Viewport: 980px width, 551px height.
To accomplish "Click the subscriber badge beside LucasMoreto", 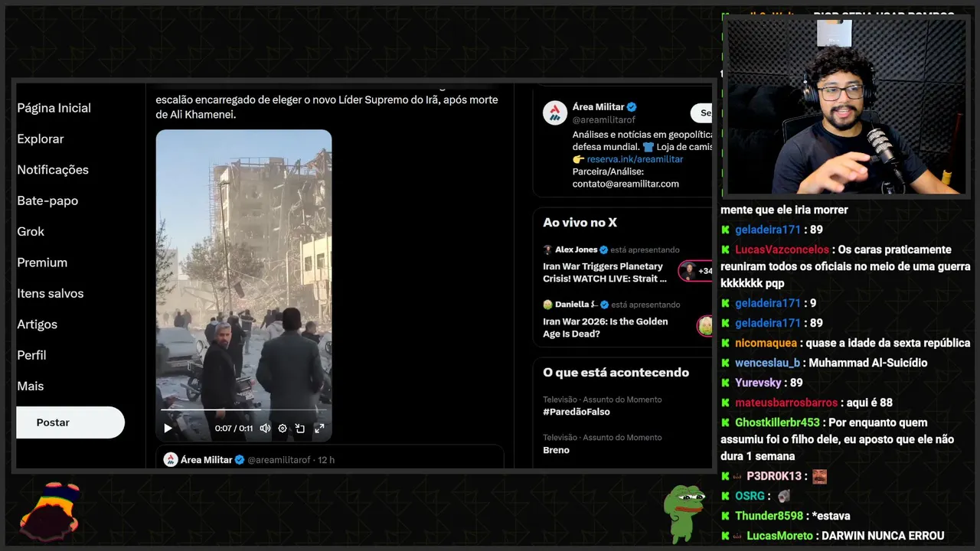I will 737,536.
